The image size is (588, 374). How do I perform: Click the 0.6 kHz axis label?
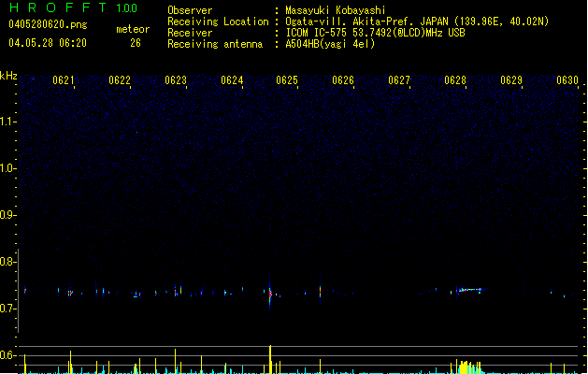[7, 355]
